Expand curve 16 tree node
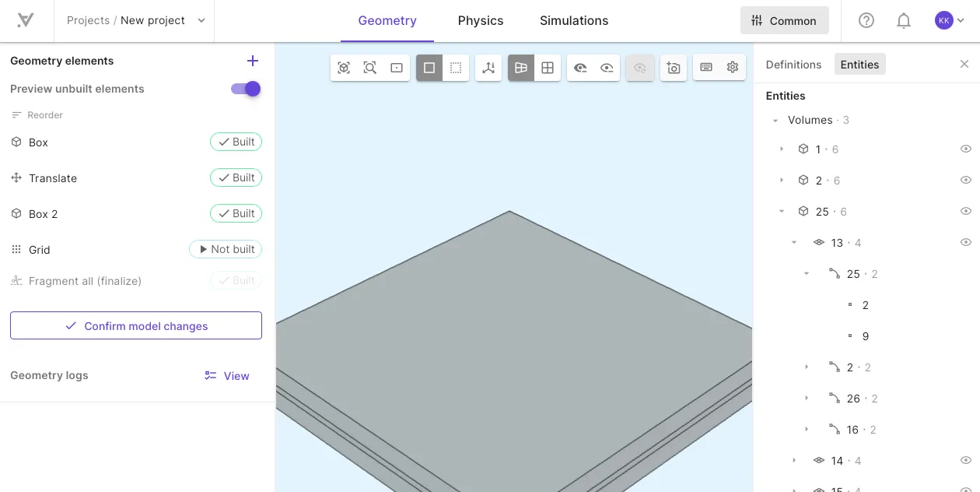This screenshot has width=980, height=492. [x=807, y=429]
